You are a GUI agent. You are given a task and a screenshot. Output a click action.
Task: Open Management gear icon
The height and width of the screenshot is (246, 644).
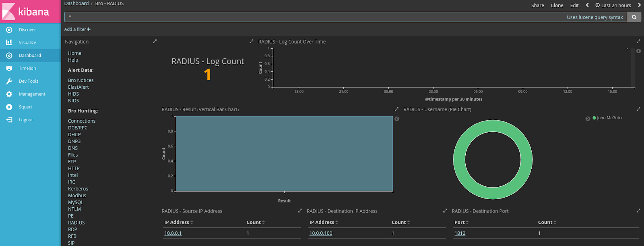(x=9, y=94)
